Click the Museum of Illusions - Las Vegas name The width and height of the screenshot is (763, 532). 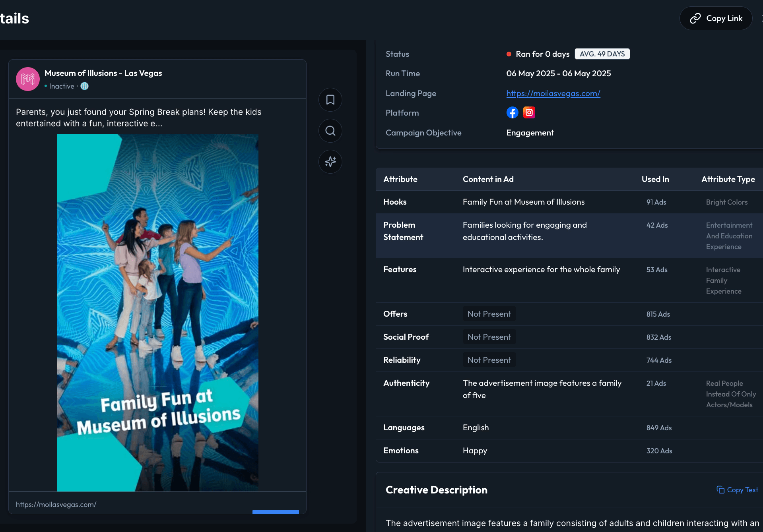coord(103,73)
